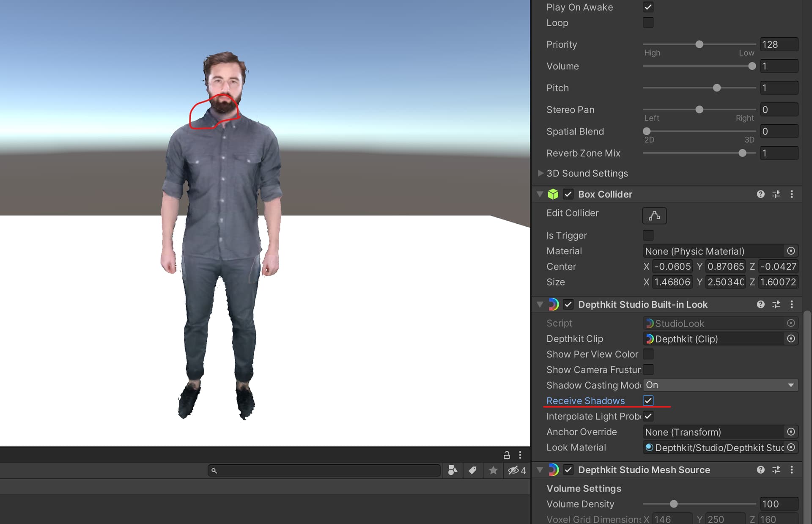Click the Volume slider handle
Image resolution: width=812 pixels, height=524 pixels.
click(x=752, y=66)
